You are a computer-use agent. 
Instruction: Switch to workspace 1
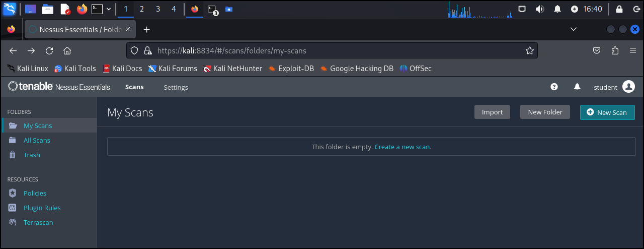[126, 9]
